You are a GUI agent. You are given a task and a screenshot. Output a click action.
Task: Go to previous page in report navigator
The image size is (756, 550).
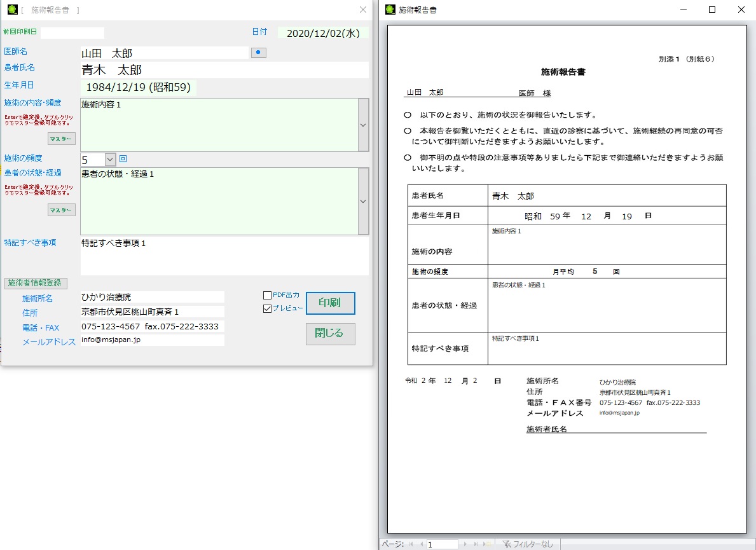(422, 544)
